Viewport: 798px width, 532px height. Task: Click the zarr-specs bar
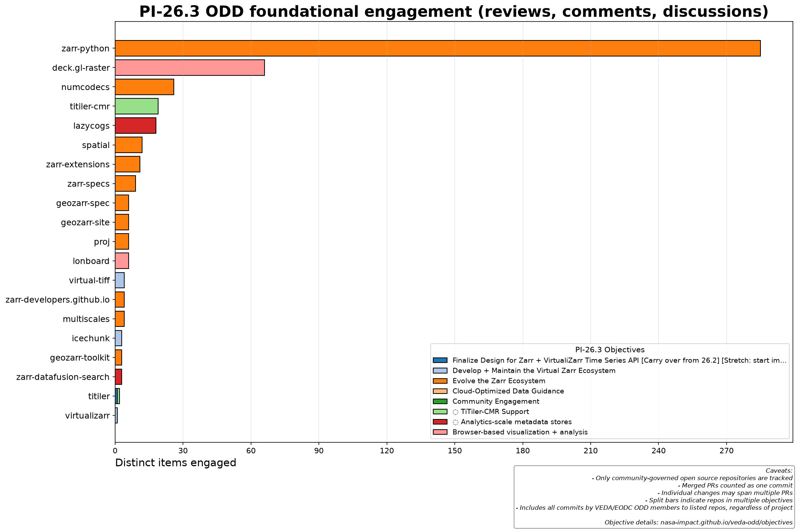(x=125, y=184)
